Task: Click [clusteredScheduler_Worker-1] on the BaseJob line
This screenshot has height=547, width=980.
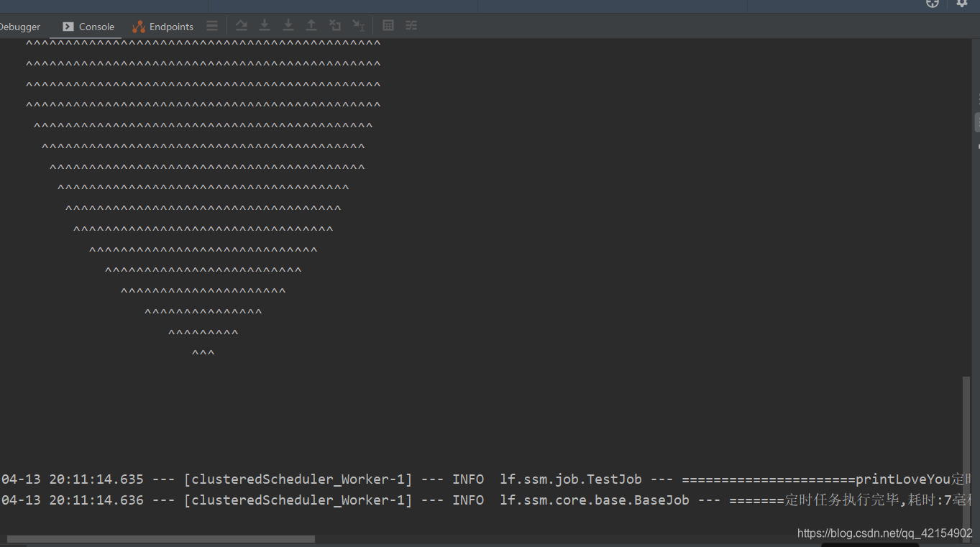Action: [298, 500]
